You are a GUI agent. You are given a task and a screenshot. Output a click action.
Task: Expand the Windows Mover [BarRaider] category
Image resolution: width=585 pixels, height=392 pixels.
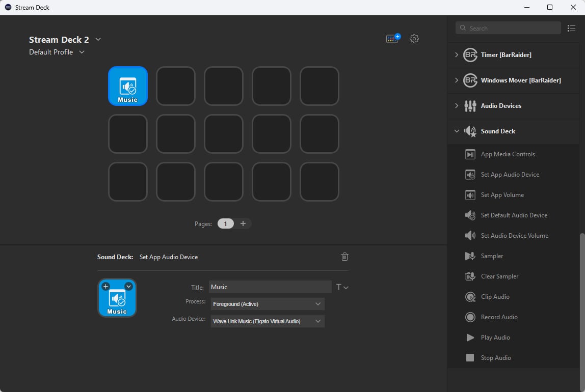click(457, 80)
